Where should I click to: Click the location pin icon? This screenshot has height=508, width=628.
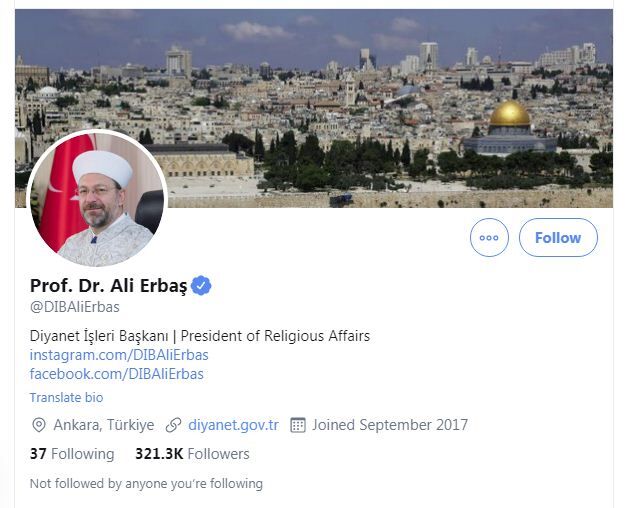pyautogui.click(x=39, y=425)
